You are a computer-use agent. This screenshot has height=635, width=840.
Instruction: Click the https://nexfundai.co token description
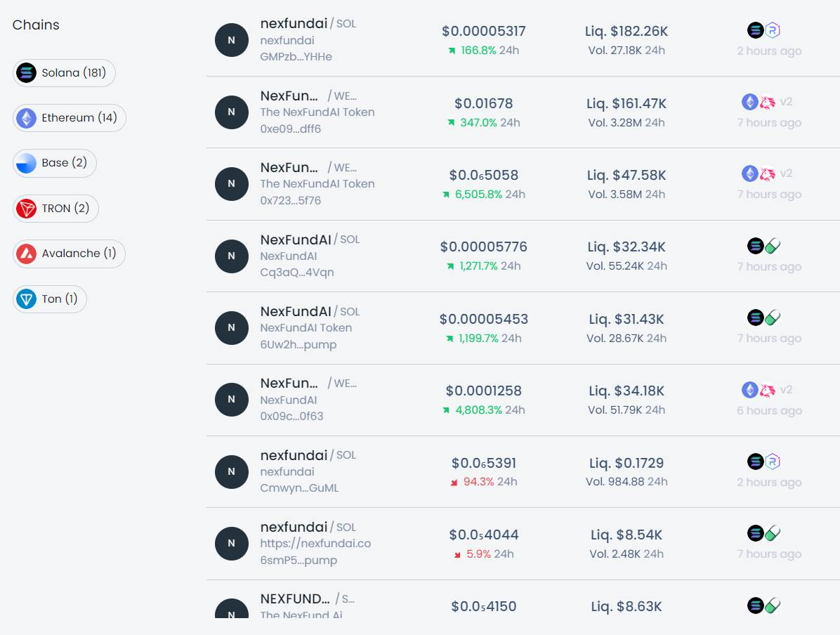(x=315, y=544)
